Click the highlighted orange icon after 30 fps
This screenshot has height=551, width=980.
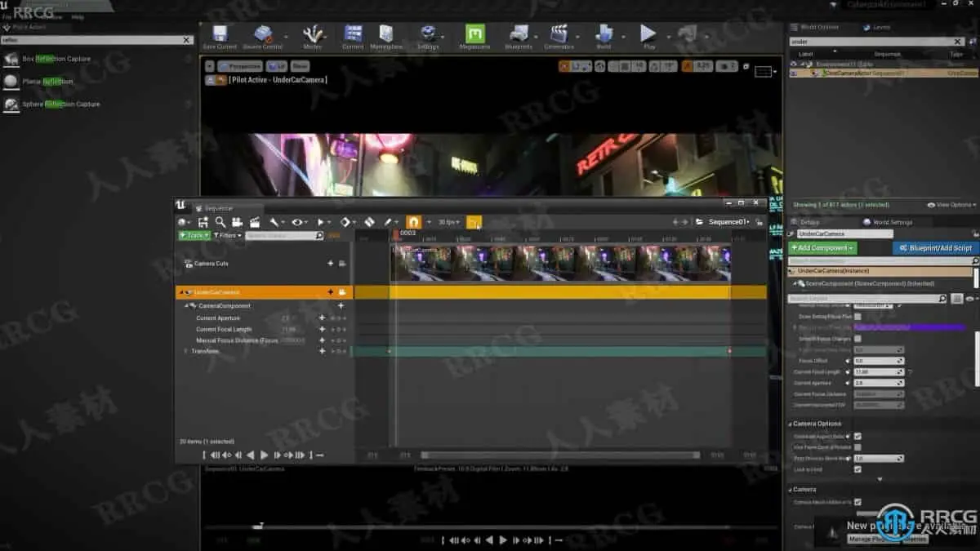pyautogui.click(x=474, y=222)
